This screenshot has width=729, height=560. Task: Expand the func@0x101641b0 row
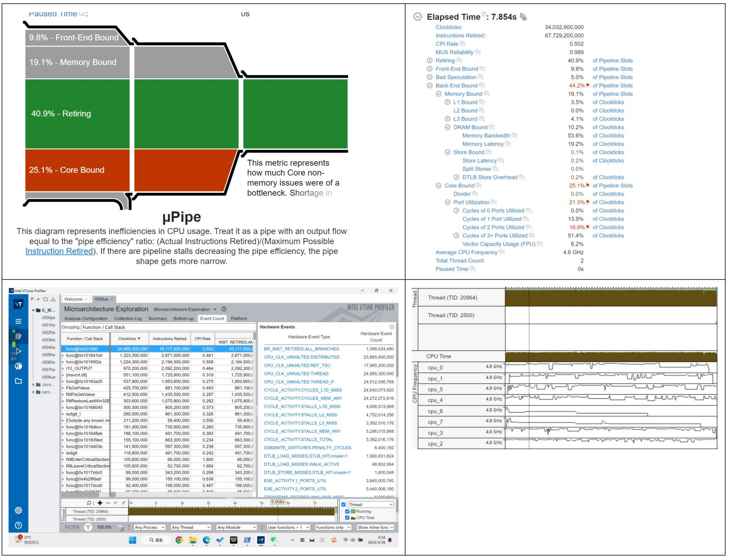63,356
